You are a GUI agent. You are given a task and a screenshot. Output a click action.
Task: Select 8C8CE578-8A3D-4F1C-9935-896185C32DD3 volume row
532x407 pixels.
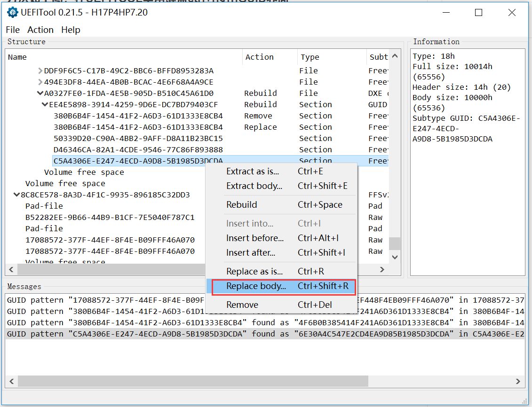click(105, 195)
